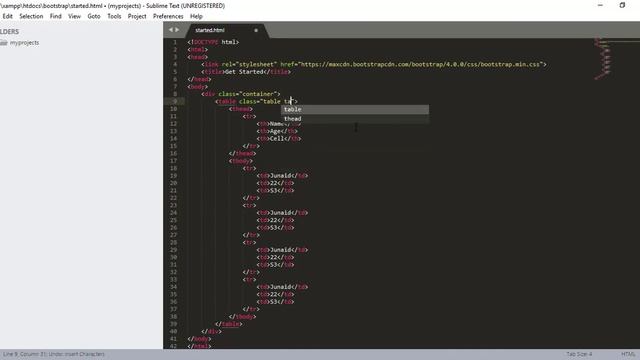Click the myprojects folder icon
640x360 pixels.
pyautogui.click(x=4, y=42)
